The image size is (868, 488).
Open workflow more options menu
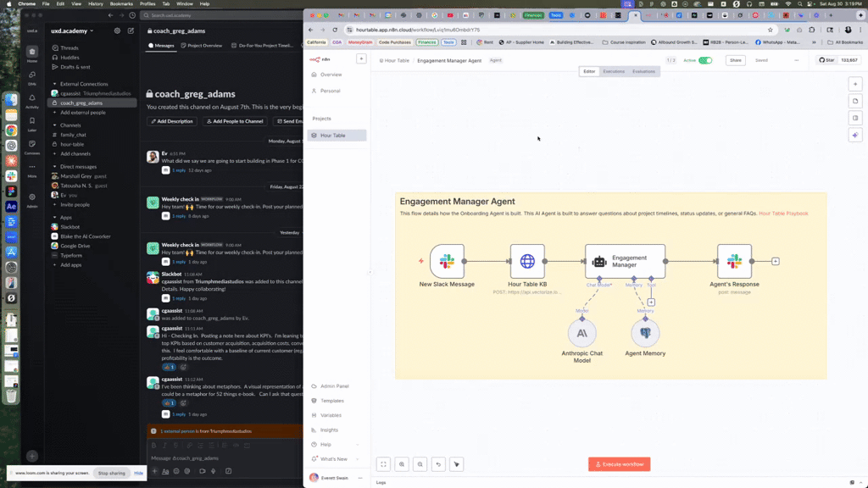(796, 60)
